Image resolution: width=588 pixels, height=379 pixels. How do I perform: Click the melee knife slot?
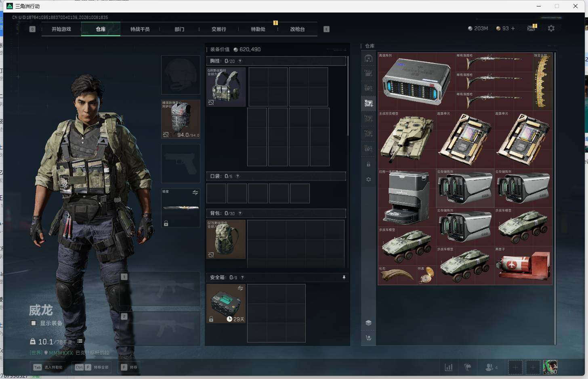point(181,208)
